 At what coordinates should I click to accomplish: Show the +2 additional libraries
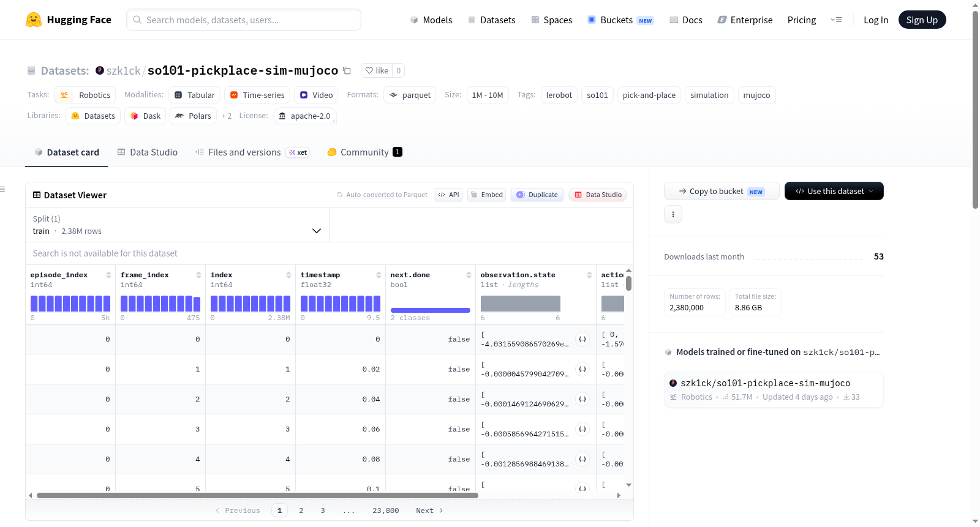(x=227, y=116)
